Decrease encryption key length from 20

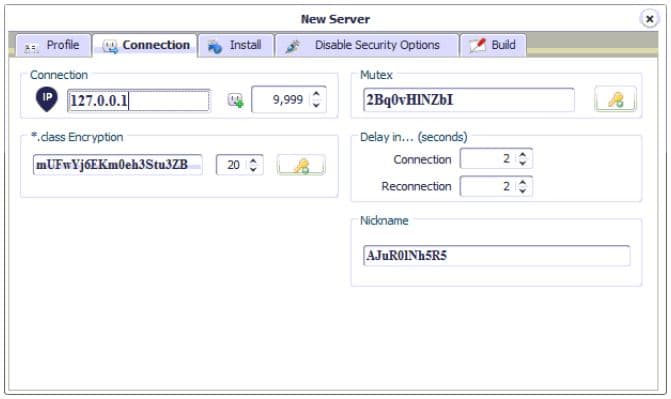(x=253, y=169)
